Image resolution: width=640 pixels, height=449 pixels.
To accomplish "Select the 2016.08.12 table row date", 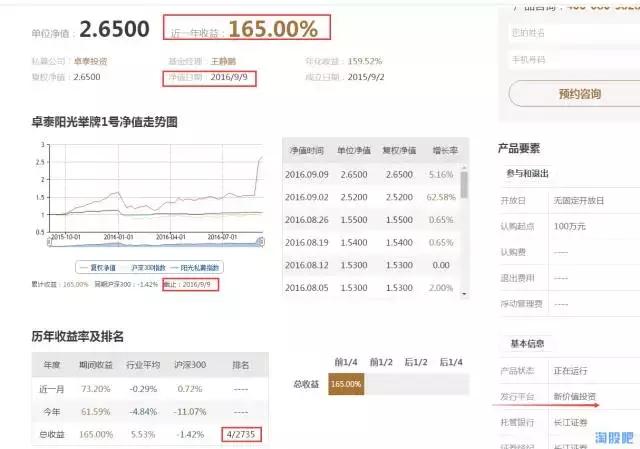I will 307,265.
